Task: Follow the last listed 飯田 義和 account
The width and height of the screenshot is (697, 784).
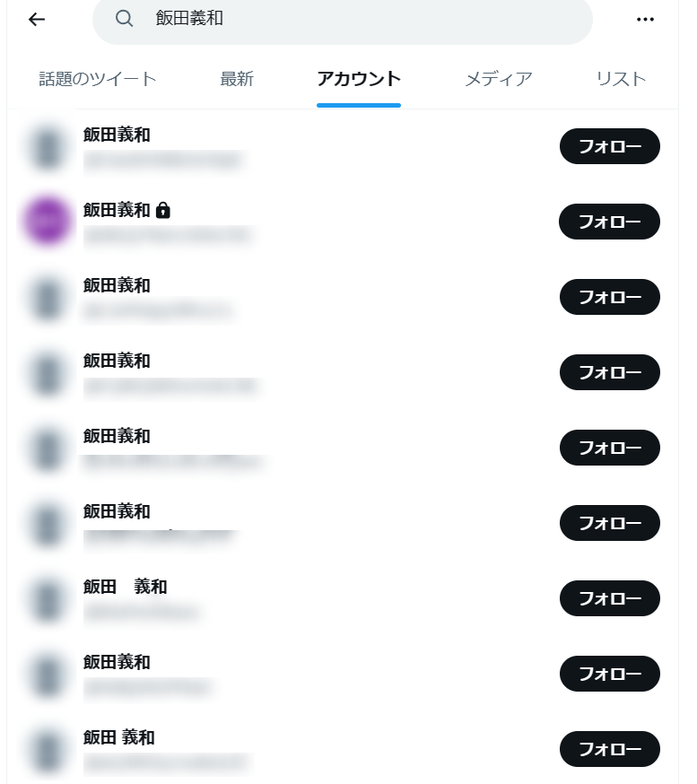Action: [609, 749]
